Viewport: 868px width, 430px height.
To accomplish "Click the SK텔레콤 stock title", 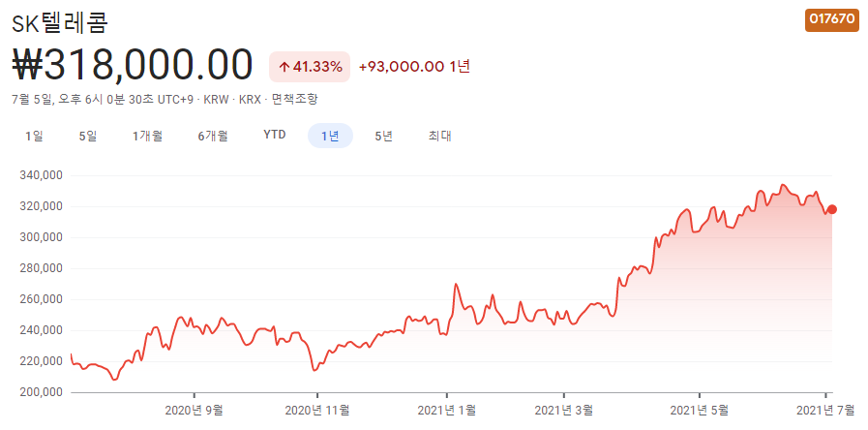I will 60,23.
